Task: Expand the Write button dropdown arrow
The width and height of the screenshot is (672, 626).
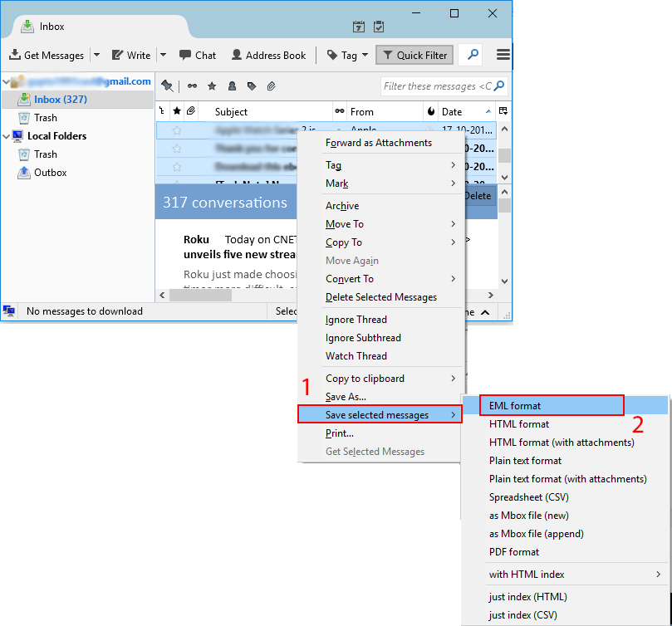Action: pyautogui.click(x=163, y=55)
